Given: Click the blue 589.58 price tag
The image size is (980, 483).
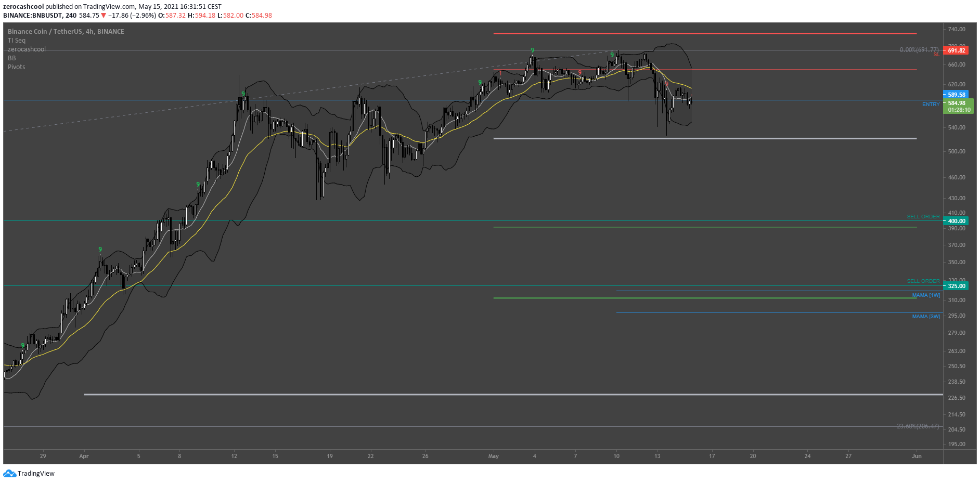Looking at the screenshot, I should [x=956, y=95].
